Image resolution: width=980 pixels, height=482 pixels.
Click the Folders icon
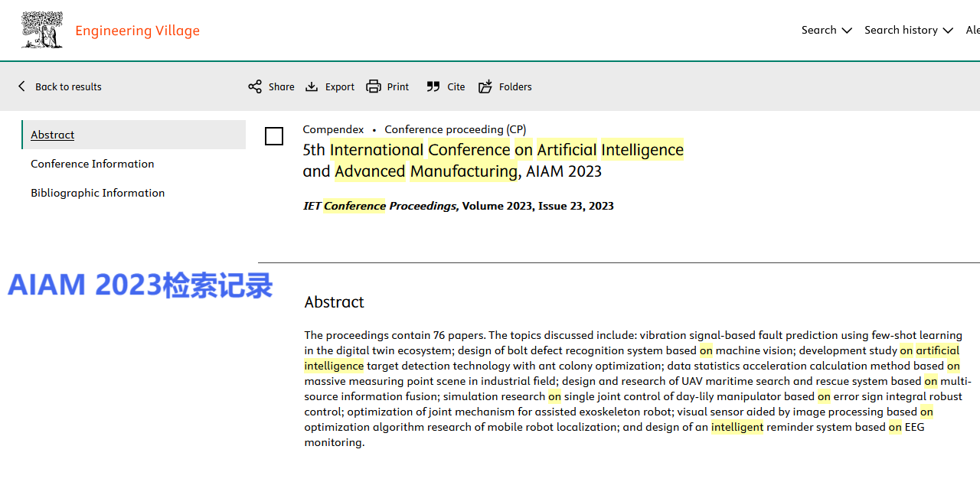(485, 86)
